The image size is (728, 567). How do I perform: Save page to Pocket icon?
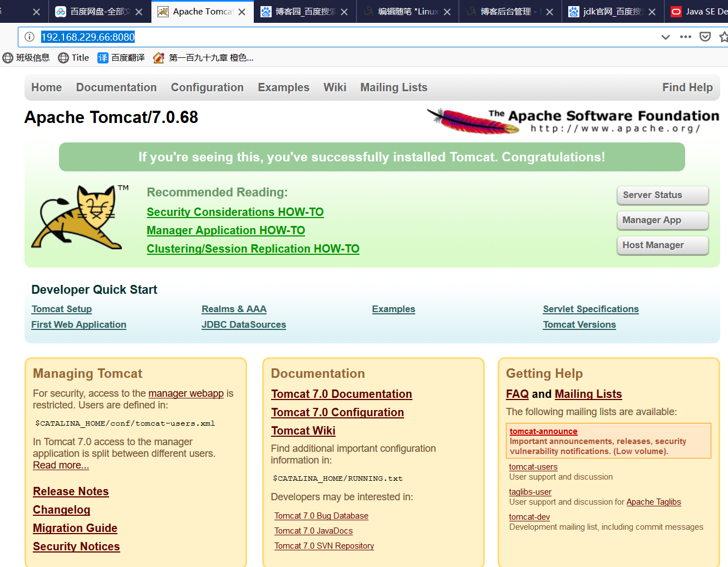click(705, 37)
